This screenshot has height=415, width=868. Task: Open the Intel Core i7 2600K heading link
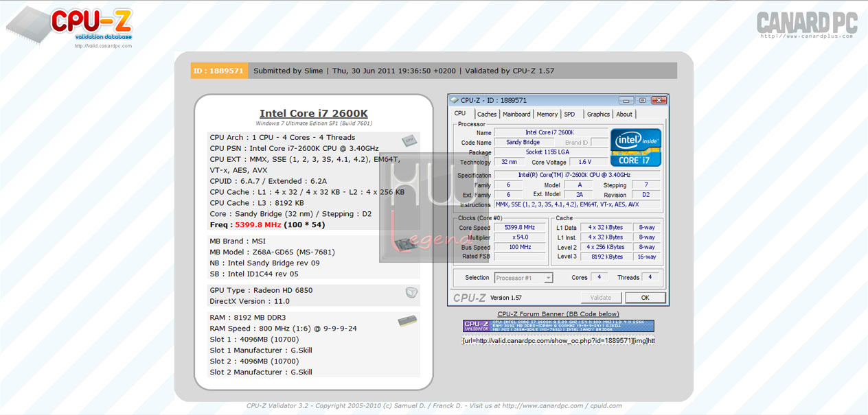[314, 114]
